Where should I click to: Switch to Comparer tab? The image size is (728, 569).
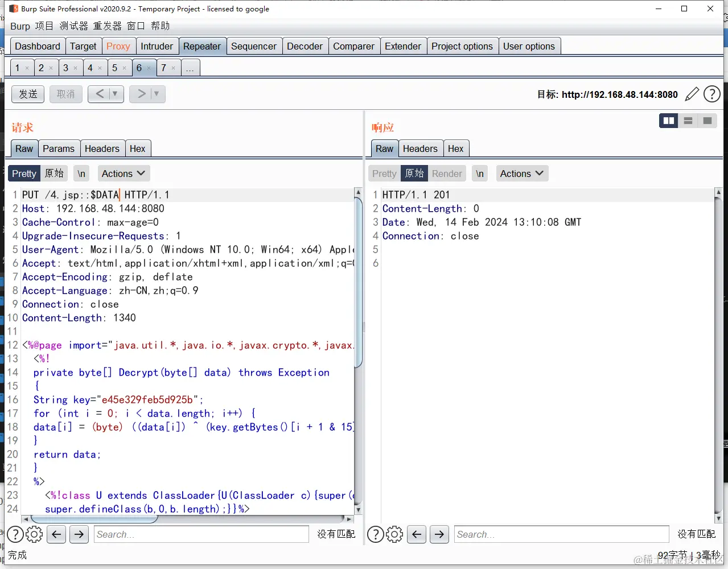click(353, 46)
